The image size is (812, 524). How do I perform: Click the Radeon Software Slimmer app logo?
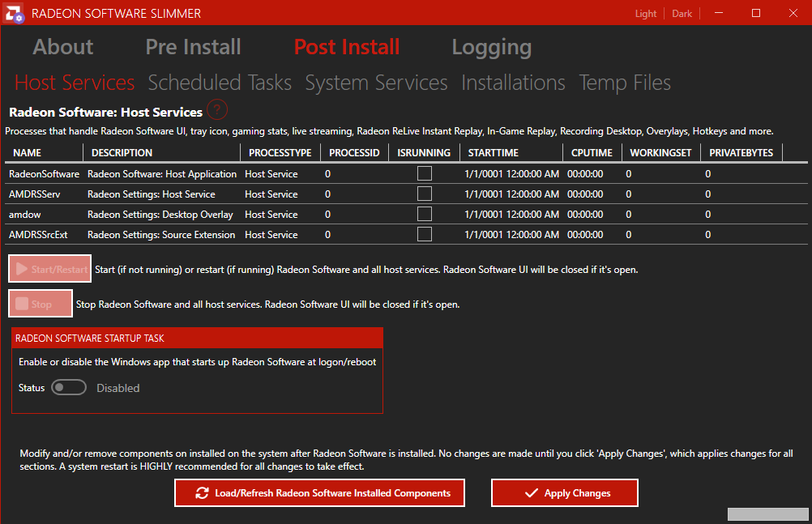[14, 13]
